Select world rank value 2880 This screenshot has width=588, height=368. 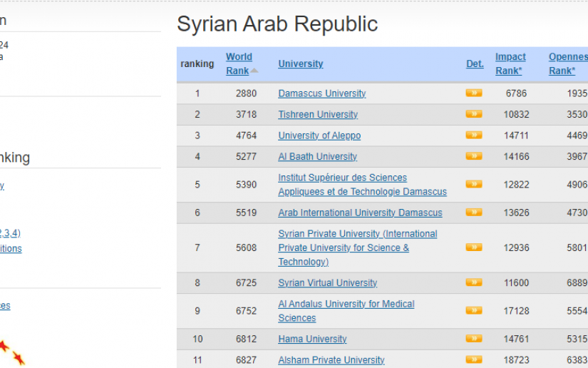(246, 93)
